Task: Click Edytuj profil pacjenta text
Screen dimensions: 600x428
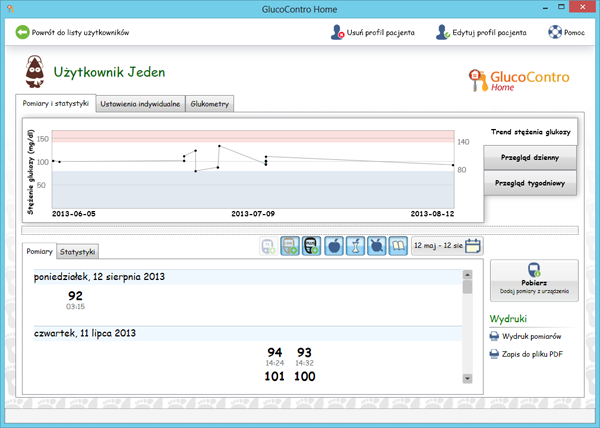Action: 489,33
